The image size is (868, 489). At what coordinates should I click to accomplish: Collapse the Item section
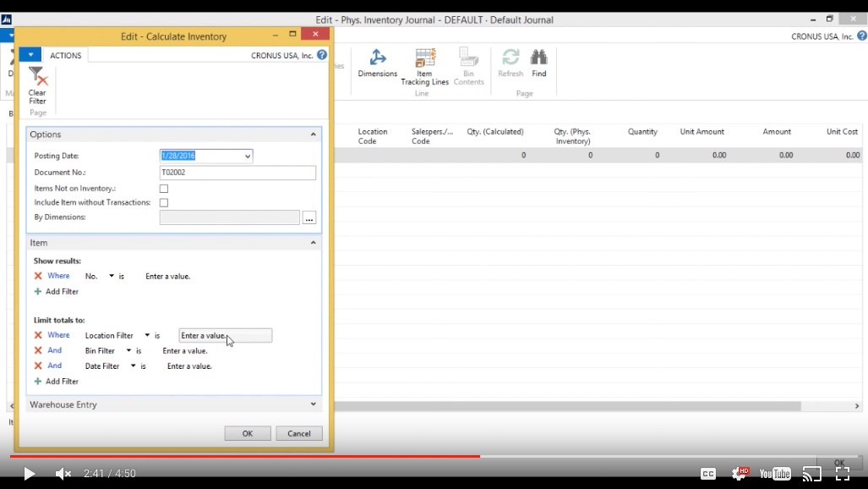pyautogui.click(x=314, y=243)
